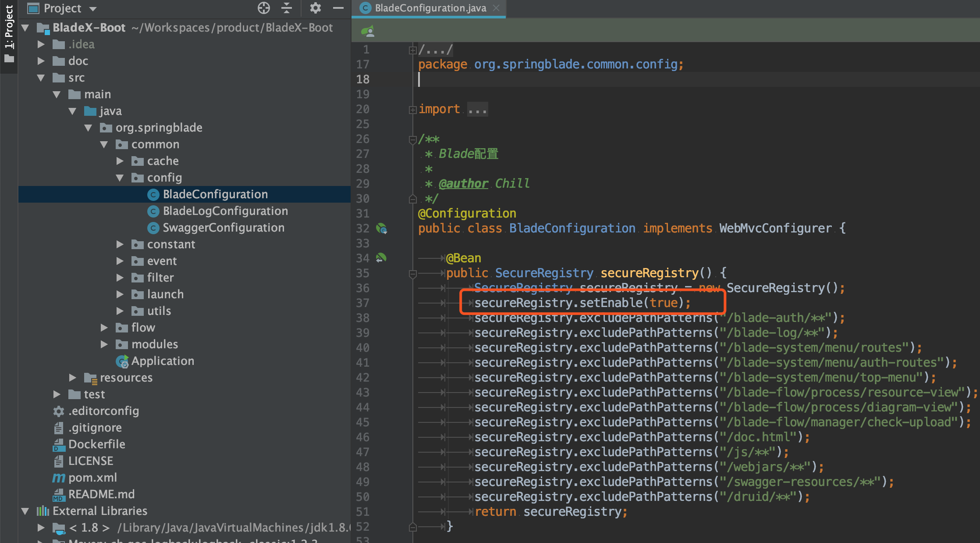Collapse the common package
The height and width of the screenshot is (543, 980).
(x=104, y=144)
